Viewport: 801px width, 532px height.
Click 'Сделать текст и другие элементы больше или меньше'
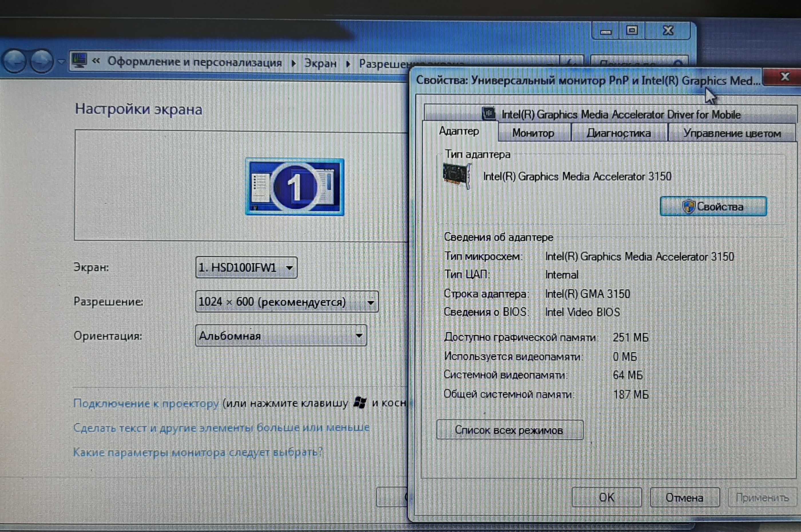click(x=221, y=428)
